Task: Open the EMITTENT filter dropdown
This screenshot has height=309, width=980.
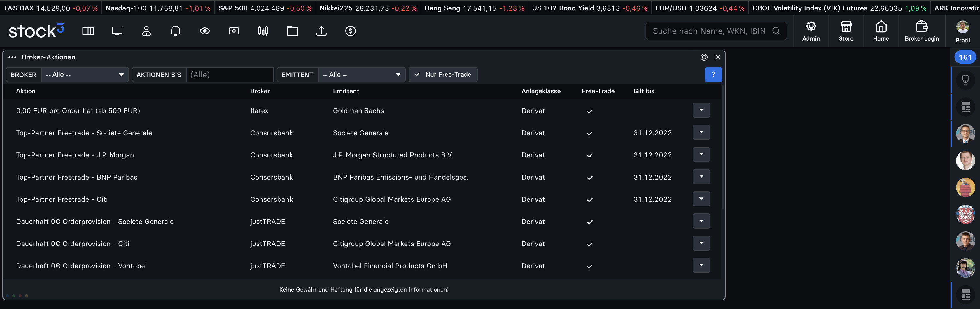Action: pos(361,75)
